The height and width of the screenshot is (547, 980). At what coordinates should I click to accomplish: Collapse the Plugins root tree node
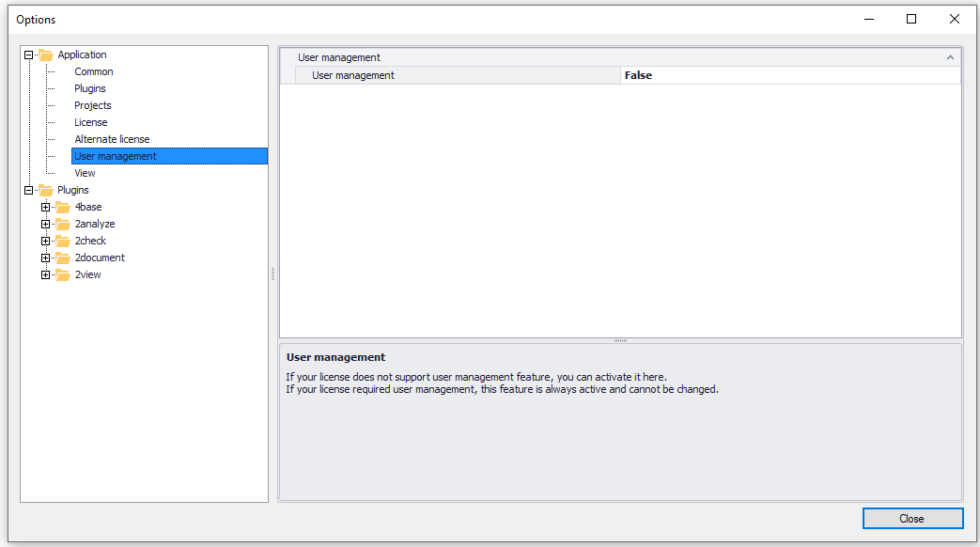click(x=28, y=190)
